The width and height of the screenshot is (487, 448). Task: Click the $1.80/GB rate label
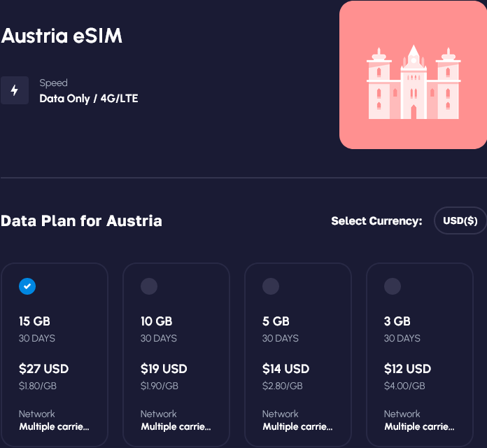point(38,386)
